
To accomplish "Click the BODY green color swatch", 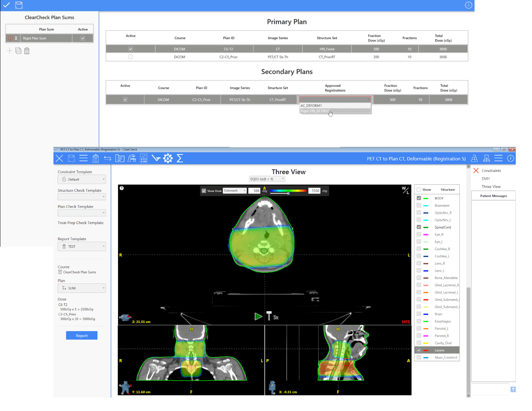I will point(426,198).
